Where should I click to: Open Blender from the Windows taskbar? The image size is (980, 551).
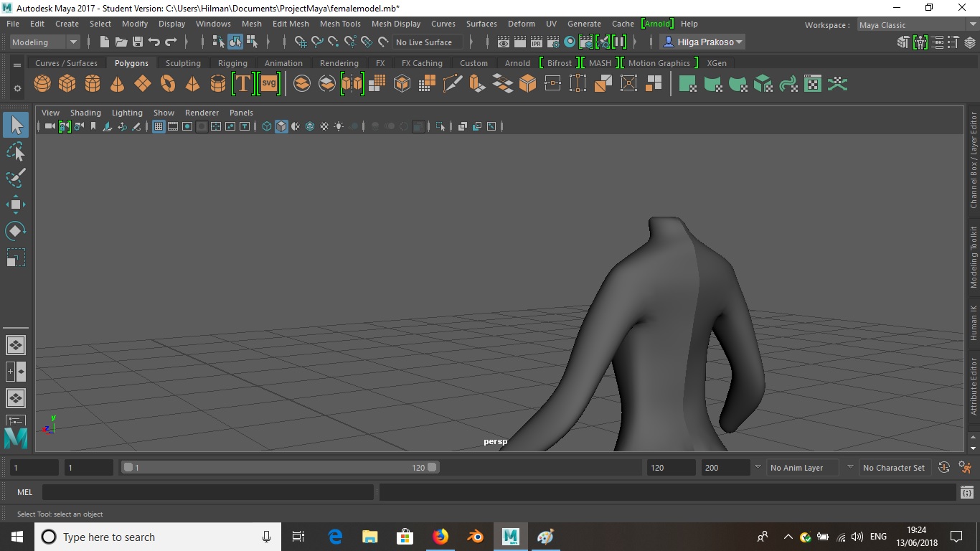(475, 537)
